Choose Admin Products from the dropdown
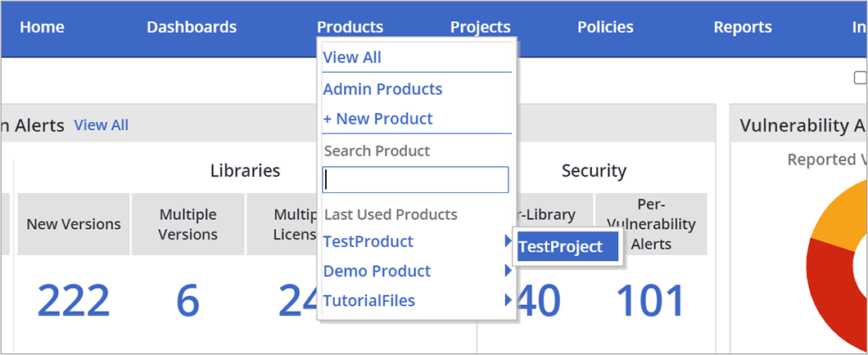The height and width of the screenshot is (355, 868). click(x=382, y=89)
